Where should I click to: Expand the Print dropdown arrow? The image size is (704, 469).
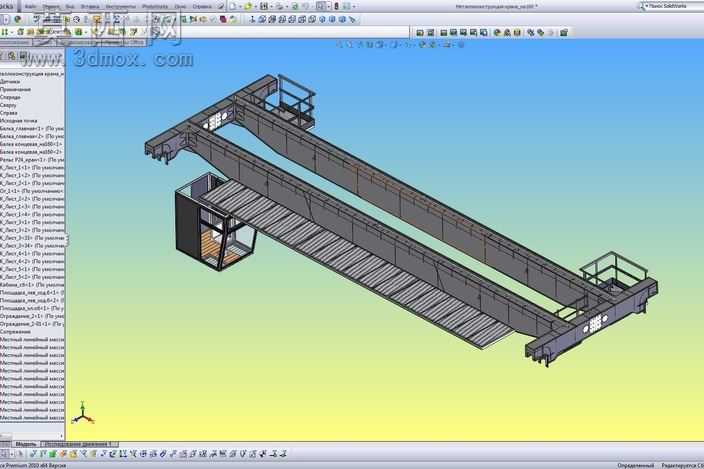pyautogui.click(x=286, y=7)
